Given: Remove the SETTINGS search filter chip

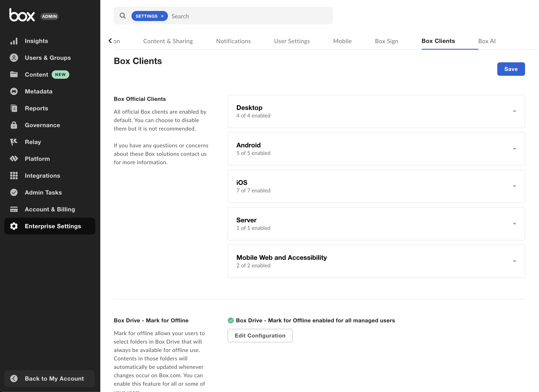Looking at the screenshot, I should tap(162, 16).
